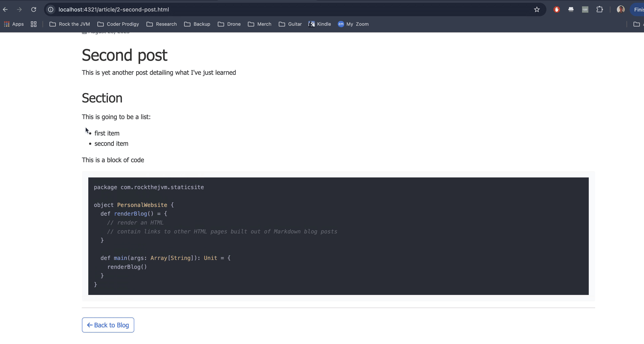This screenshot has height=344, width=644.
Task: Expand the Coder Prodigy bookmark folder
Action: pos(118,24)
